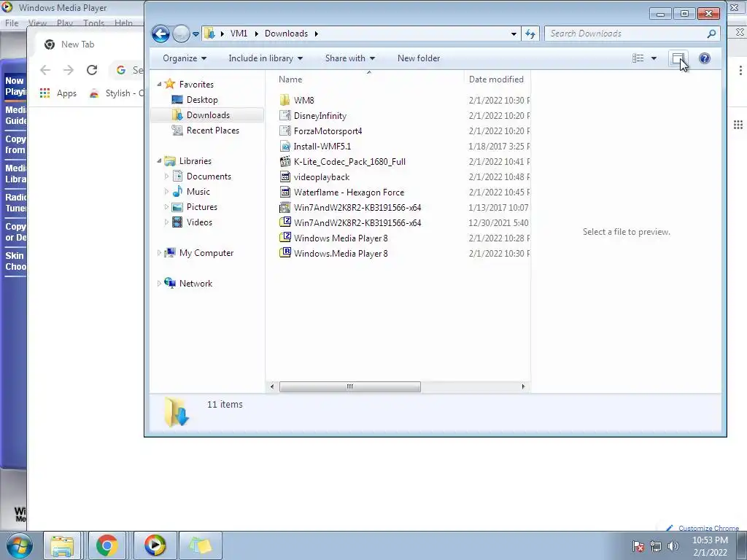Select the ForzaMotorsport4 file icon
This screenshot has height=560, width=747.
pos(285,131)
